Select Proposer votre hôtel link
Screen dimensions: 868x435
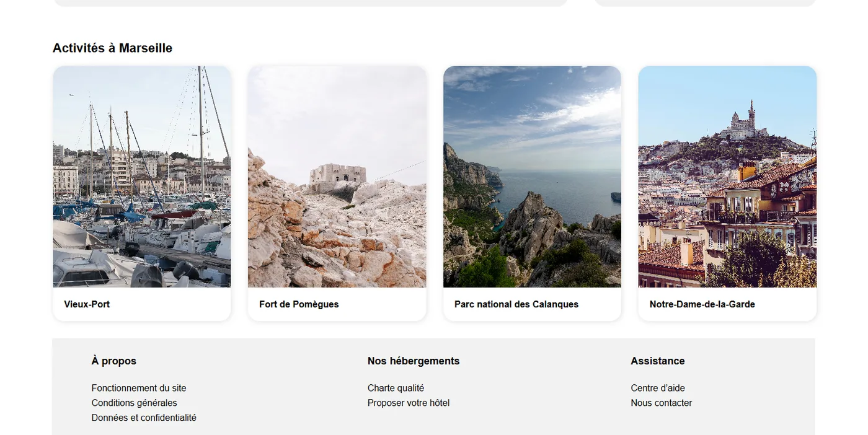[409, 403]
